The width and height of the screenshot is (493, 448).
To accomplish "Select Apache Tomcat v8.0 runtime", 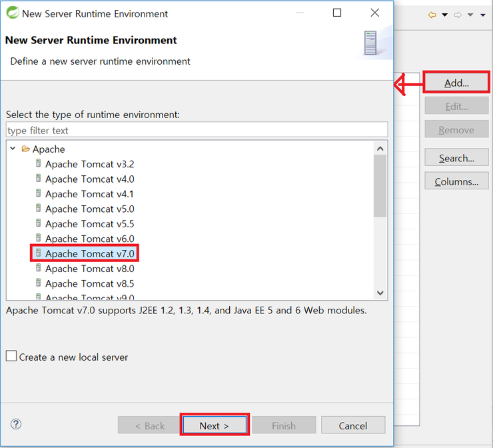I will (89, 269).
